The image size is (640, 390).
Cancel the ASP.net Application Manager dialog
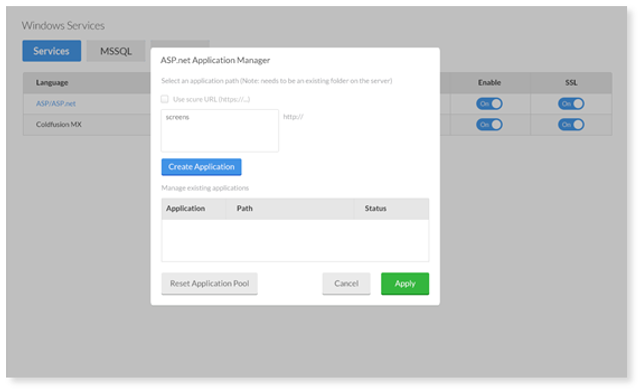pos(346,284)
